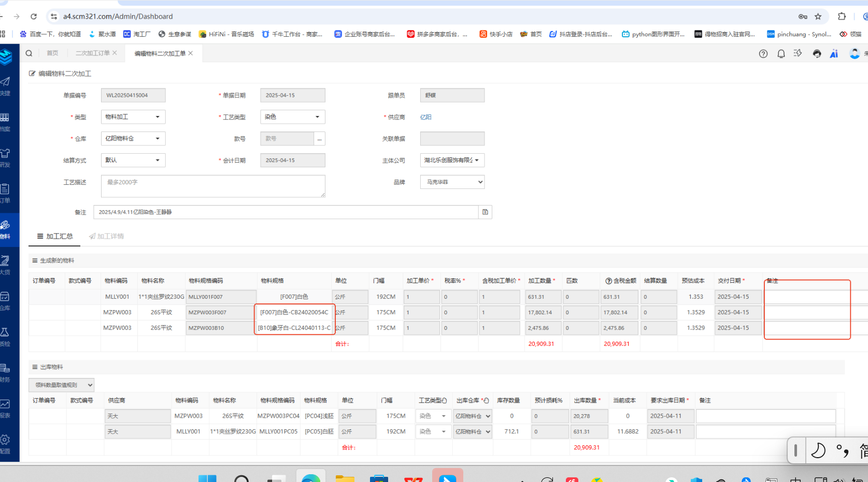Viewport: 868px width, 482px height.
Task: Switch to the 加工详情 tab
Action: pyautogui.click(x=107, y=237)
